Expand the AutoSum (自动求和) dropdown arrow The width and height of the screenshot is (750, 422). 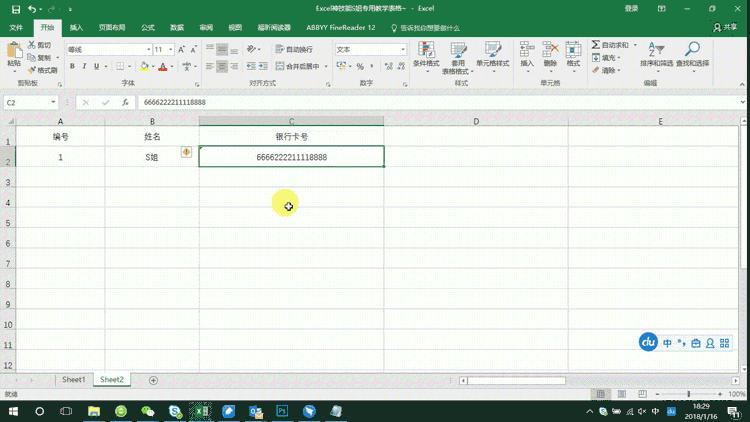pyautogui.click(x=635, y=45)
